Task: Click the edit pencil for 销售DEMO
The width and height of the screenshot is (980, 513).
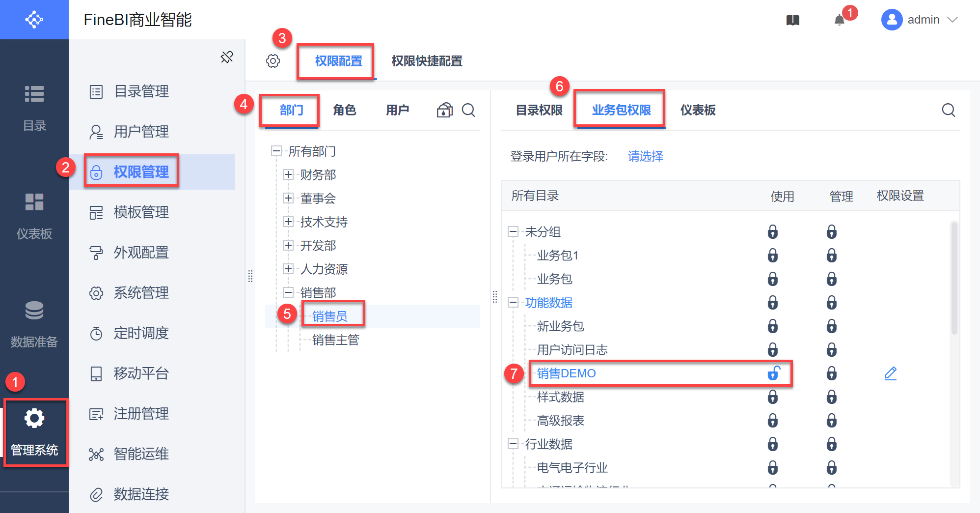Action: [x=890, y=373]
